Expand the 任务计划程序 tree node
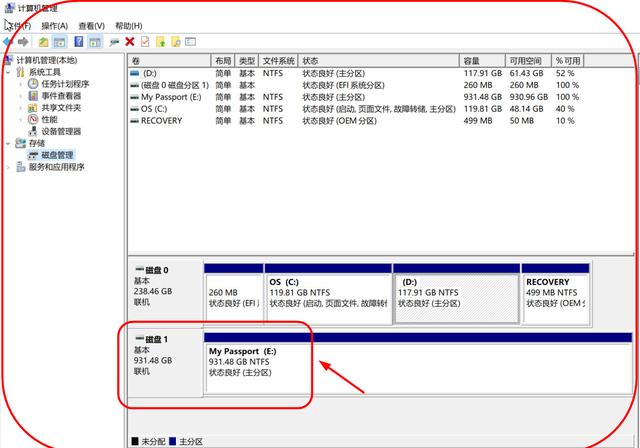Screen dimensions: 640x448 (20, 84)
